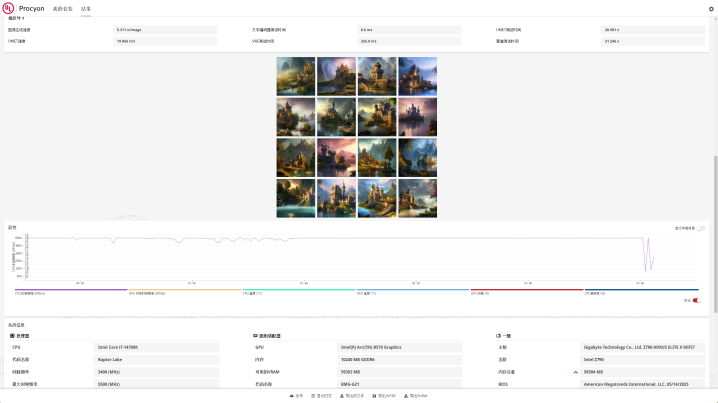Image resolution: width=718 pixels, height=403 pixels.
Task: Select the '255.8 ms' VAE time value
Action: click(x=409, y=41)
